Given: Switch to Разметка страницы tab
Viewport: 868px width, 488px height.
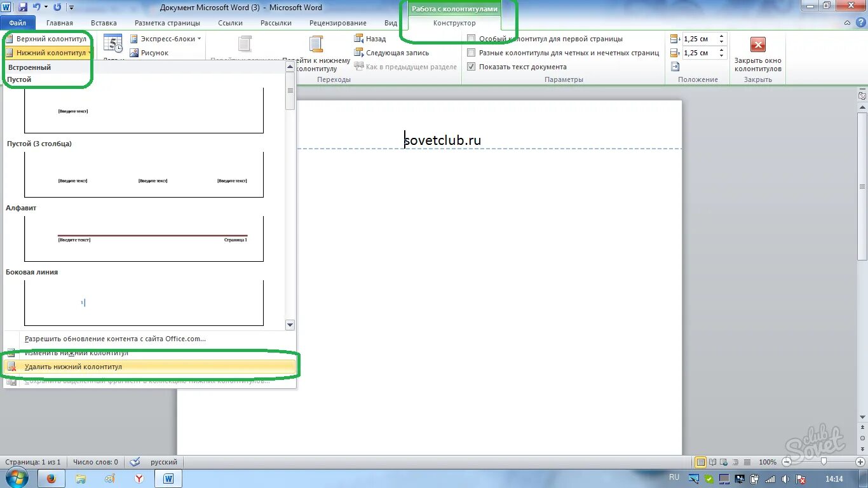Looking at the screenshot, I should tap(167, 23).
